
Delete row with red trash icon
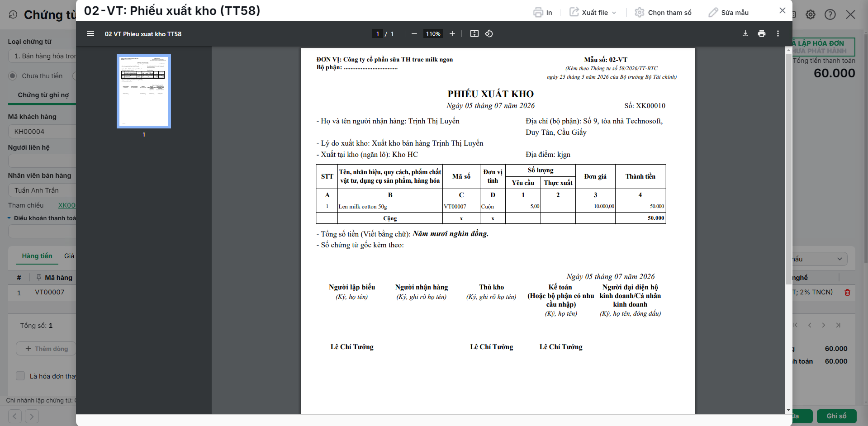[x=847, y=292]
